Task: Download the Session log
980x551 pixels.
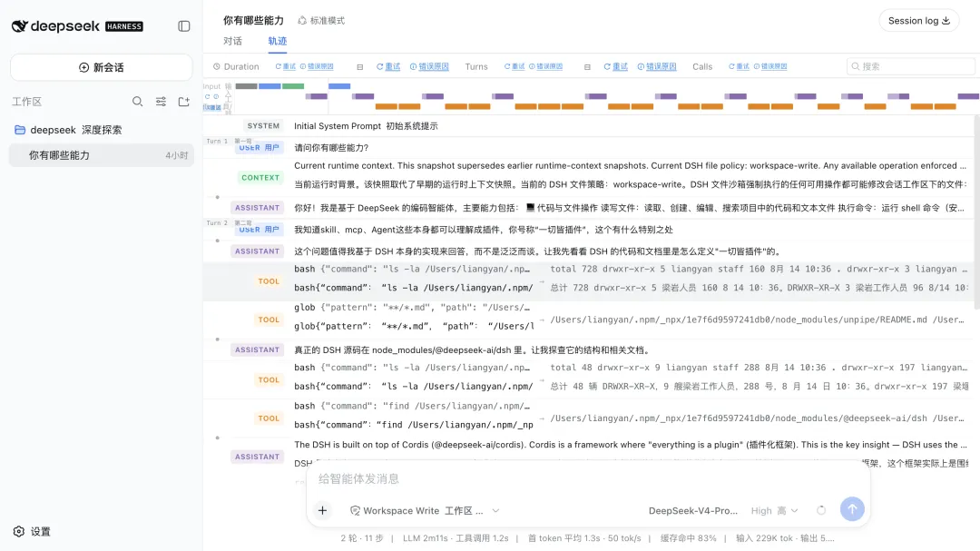Action: pos(918,21)
